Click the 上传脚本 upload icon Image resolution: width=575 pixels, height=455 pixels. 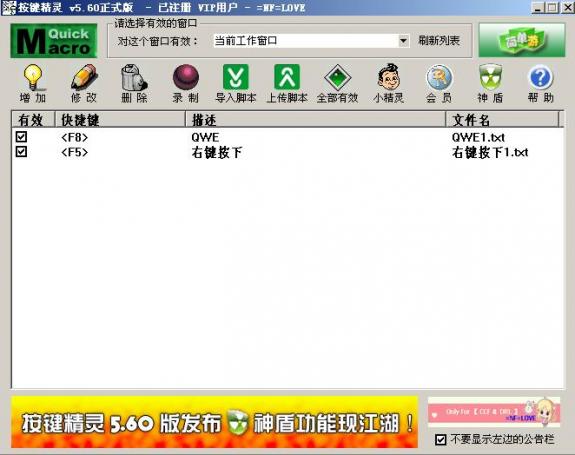pyautogui.click(x=287, y=77)
